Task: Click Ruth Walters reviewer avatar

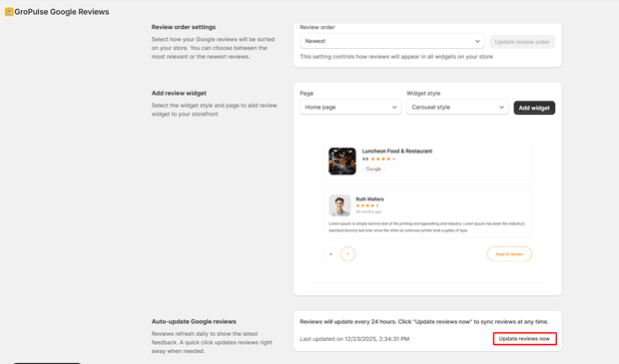Action: 339,205
